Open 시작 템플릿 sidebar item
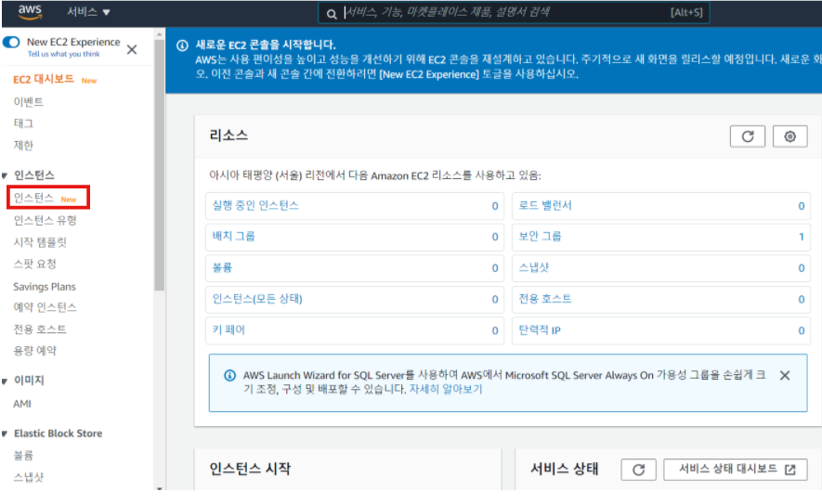The width and height of the screenshot is (822, 504). click(40, 242)
